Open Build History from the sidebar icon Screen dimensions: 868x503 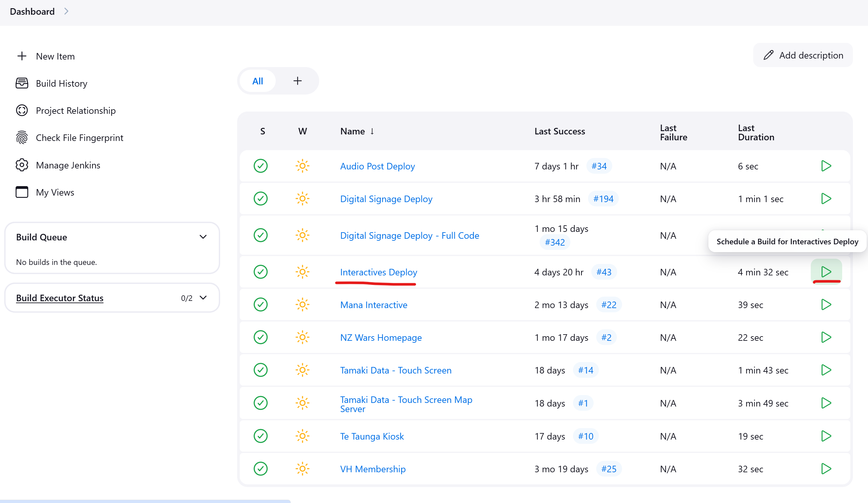click(x=22, y=83)
